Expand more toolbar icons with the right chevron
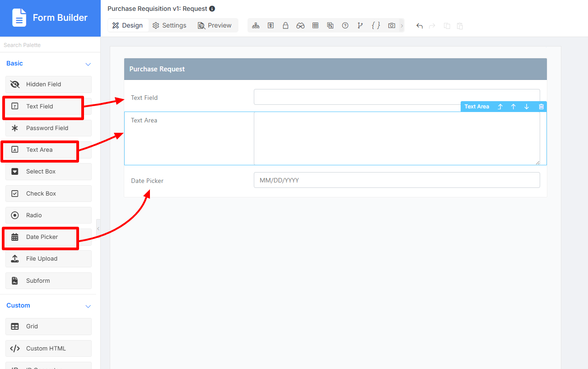This screenshot has height=369, width=588. point(401,26)
